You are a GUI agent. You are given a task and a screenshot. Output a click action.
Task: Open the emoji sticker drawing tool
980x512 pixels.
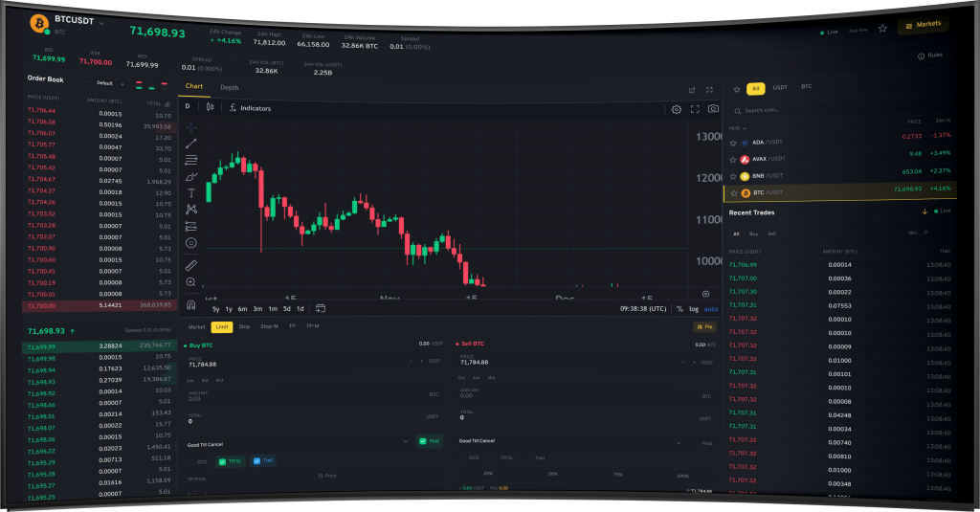(191, 243)
